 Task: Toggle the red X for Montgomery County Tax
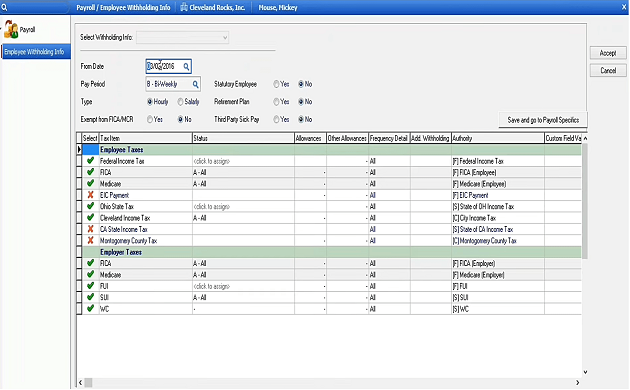90,241
